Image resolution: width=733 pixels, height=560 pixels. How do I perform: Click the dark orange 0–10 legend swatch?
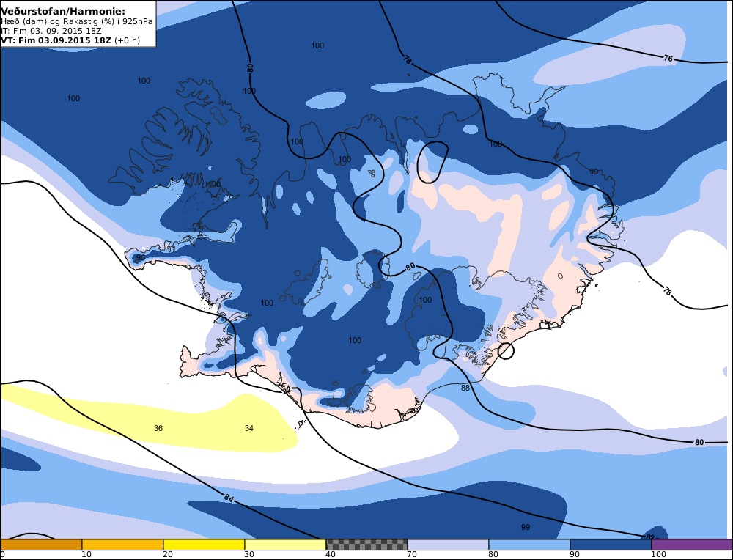[41, 545]
